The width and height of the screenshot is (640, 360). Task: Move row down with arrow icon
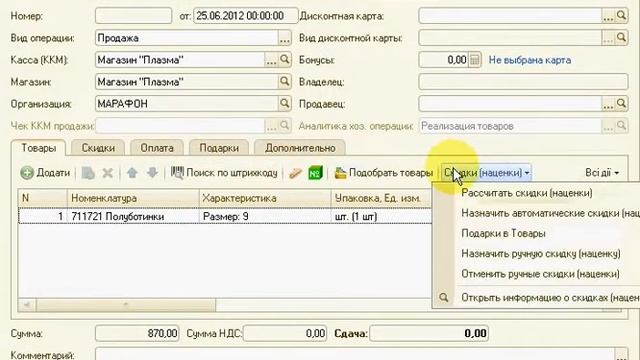click(152, 173)
